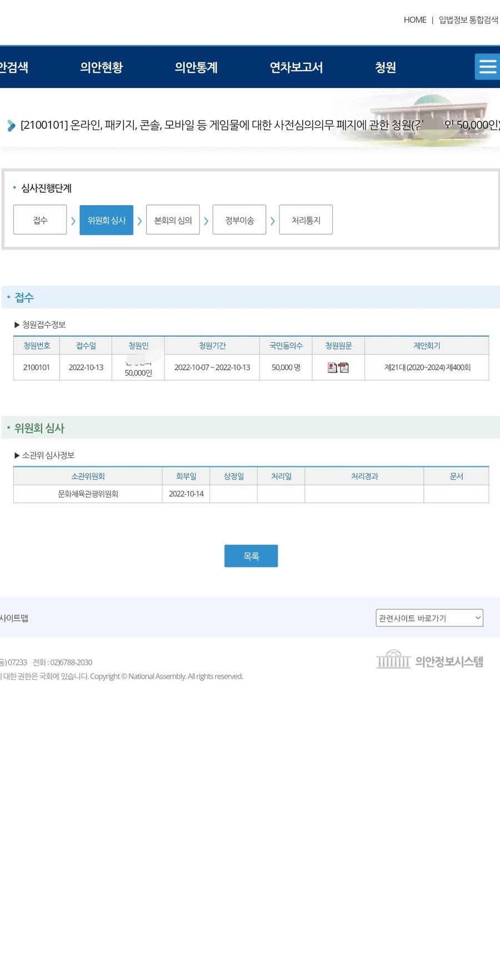Open the 의안통계 menu
The height and width of the screenshot is (980, 500).
pyautogui.click(x=196, y=67)
